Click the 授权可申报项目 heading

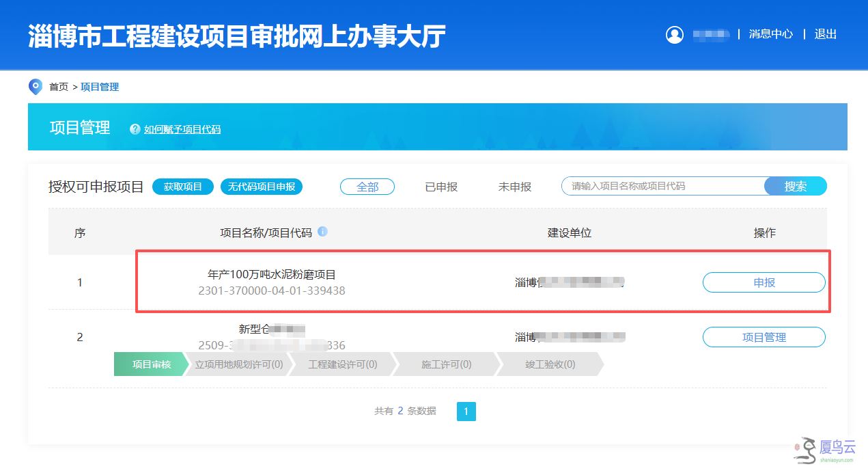[96, 187]
